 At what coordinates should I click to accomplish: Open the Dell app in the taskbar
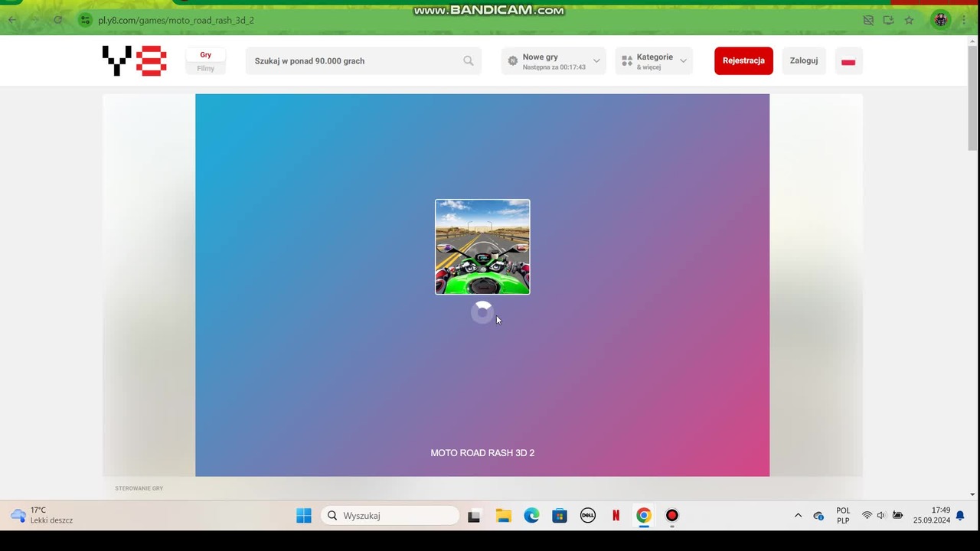(587, 516)
